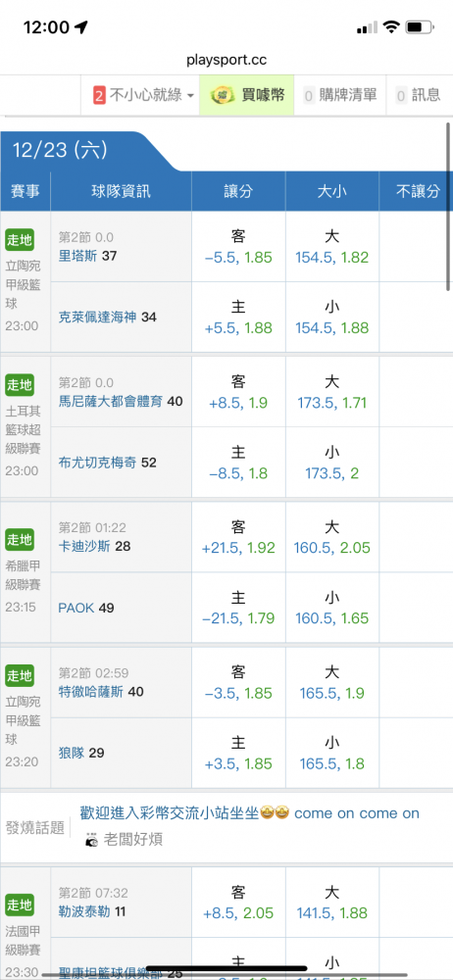453x980 pixels.
Task: Select 大 173.5, 1.71 over option
Action: tap(331, 392)
